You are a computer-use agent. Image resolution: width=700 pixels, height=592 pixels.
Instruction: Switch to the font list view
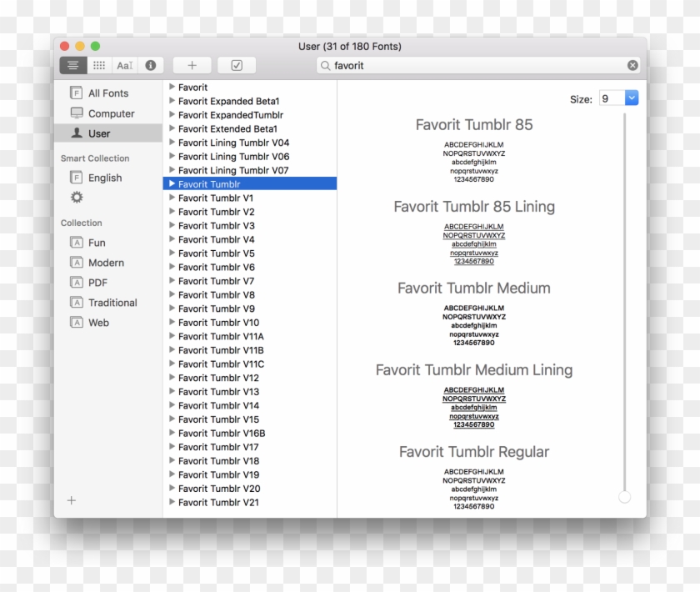[73, 65]
